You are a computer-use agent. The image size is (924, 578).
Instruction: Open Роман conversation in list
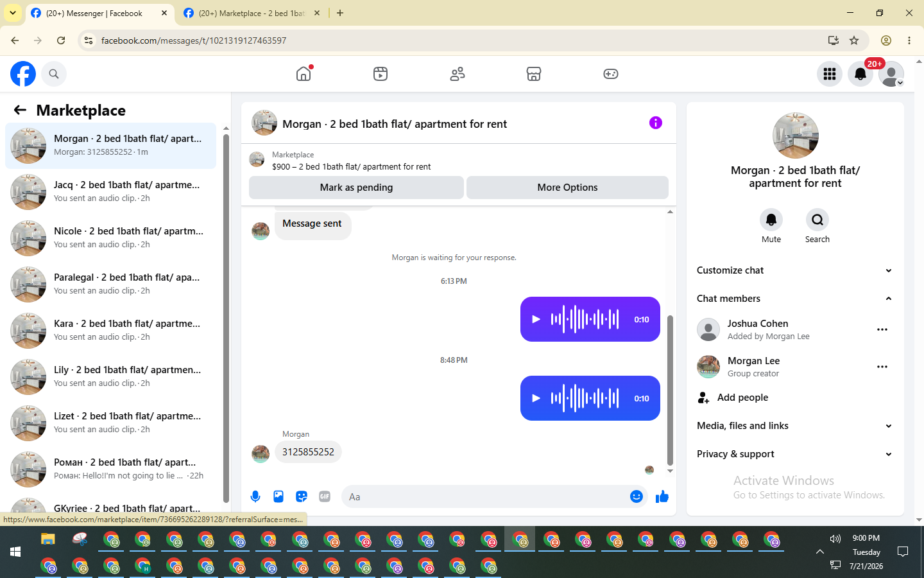110,469
